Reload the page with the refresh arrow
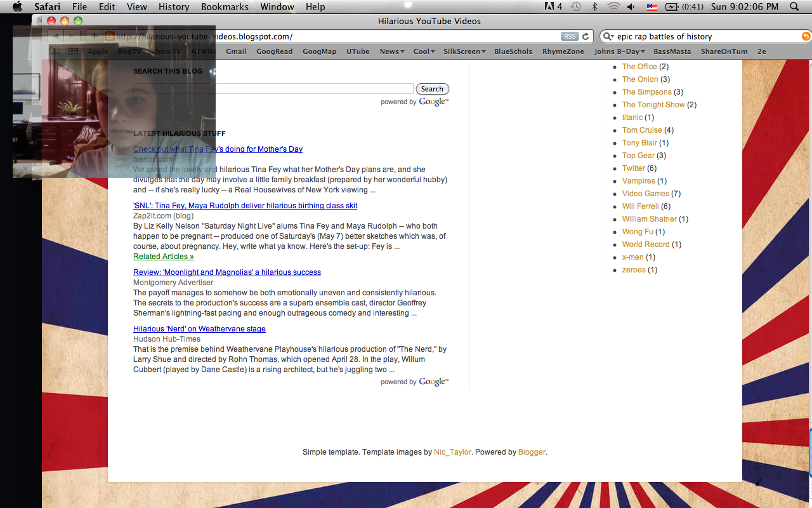 [x=587, y=37]
